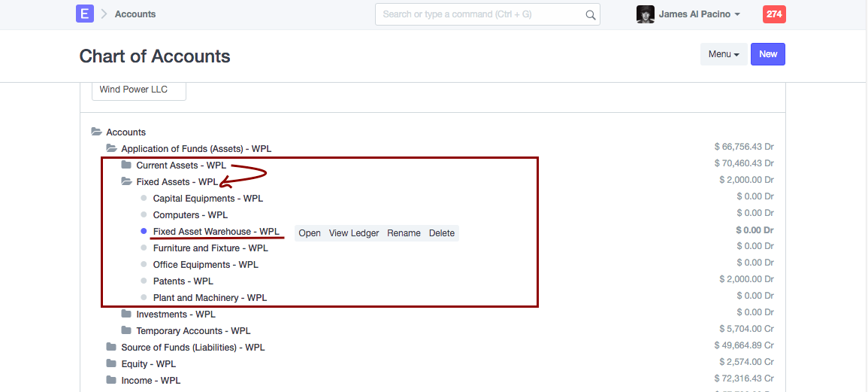The image size is (868, 392).
Task: Click Rename in the account actions
Action: 404,233
